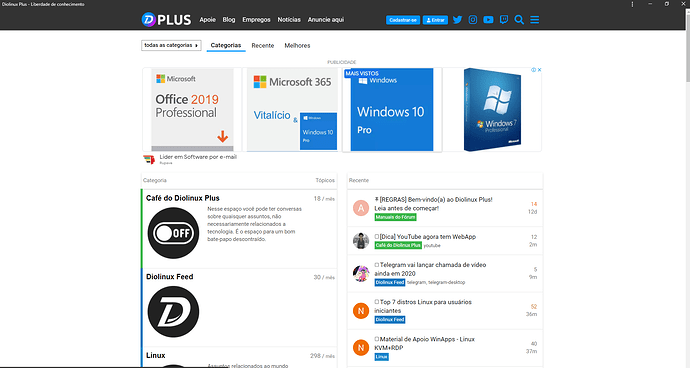Click the 'telegram' tag

pos(416,283)
